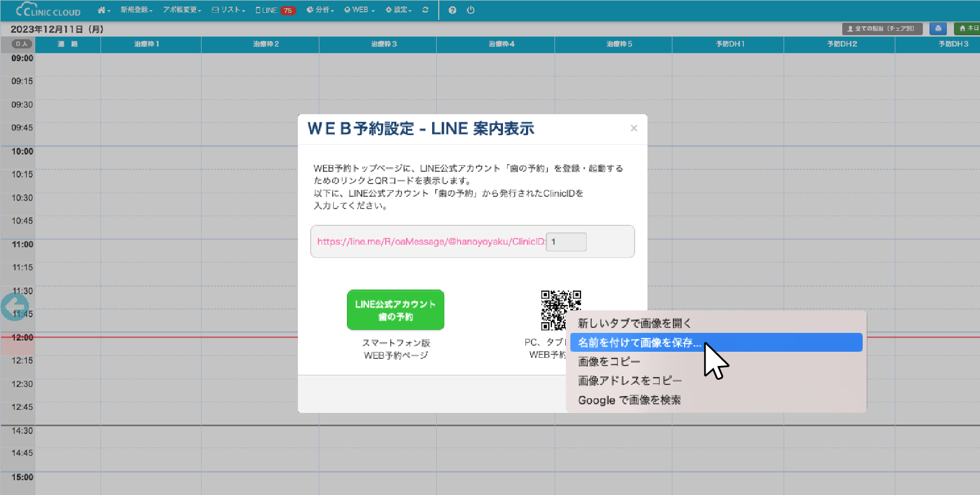980x495 pixels.
Task: Choose 画像アドレスをコピー from context menu
Action: (x=630, y=381)
